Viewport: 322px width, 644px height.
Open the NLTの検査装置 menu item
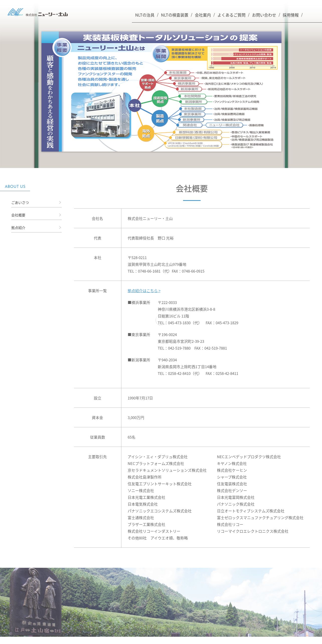[175, 15]
